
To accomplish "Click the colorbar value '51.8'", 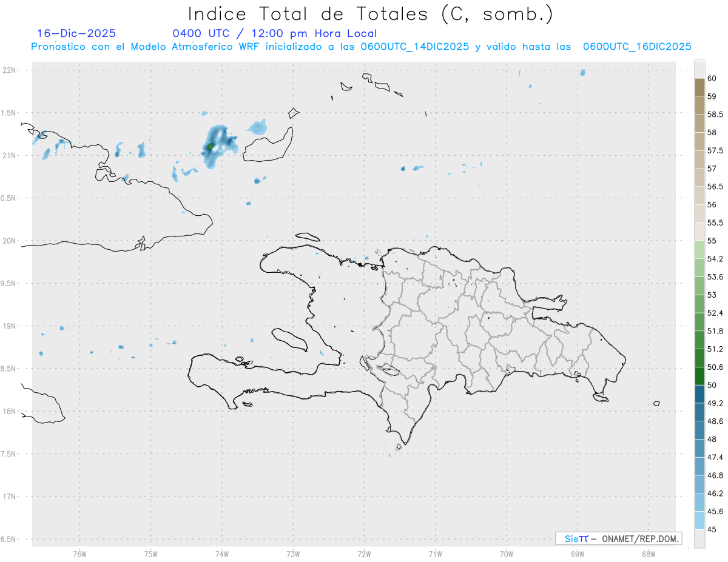I will coord(715,331).
